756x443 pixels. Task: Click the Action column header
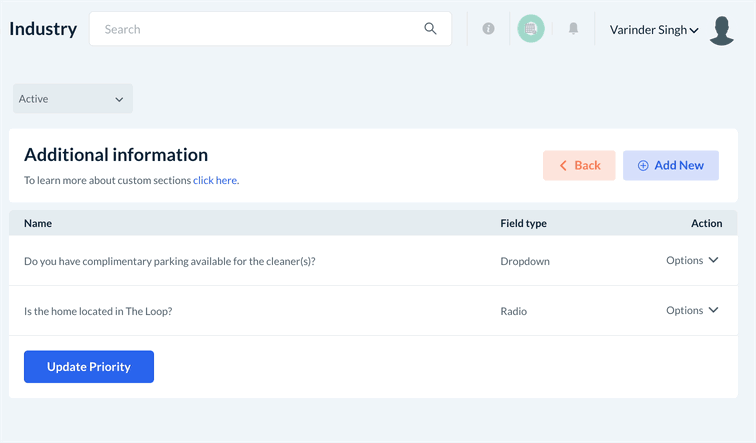pos(706,223)
